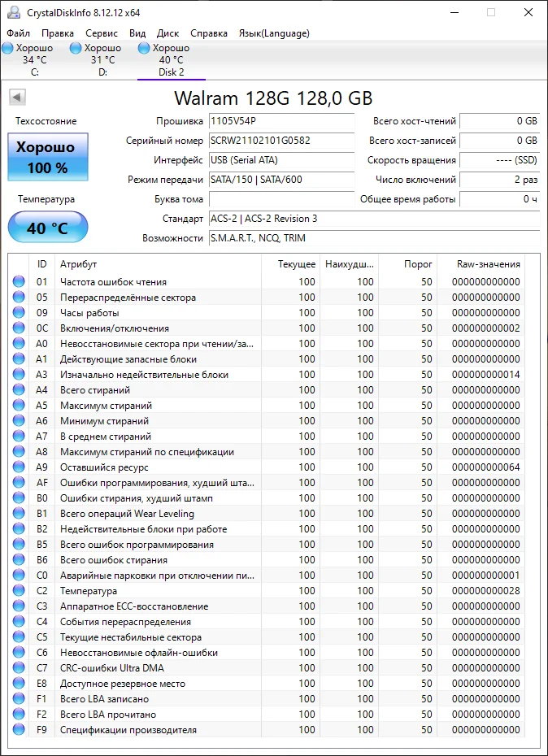Click the Стандарт field ACS-2 Revision 3
The image size is (548, 756).
click(374, 219)
